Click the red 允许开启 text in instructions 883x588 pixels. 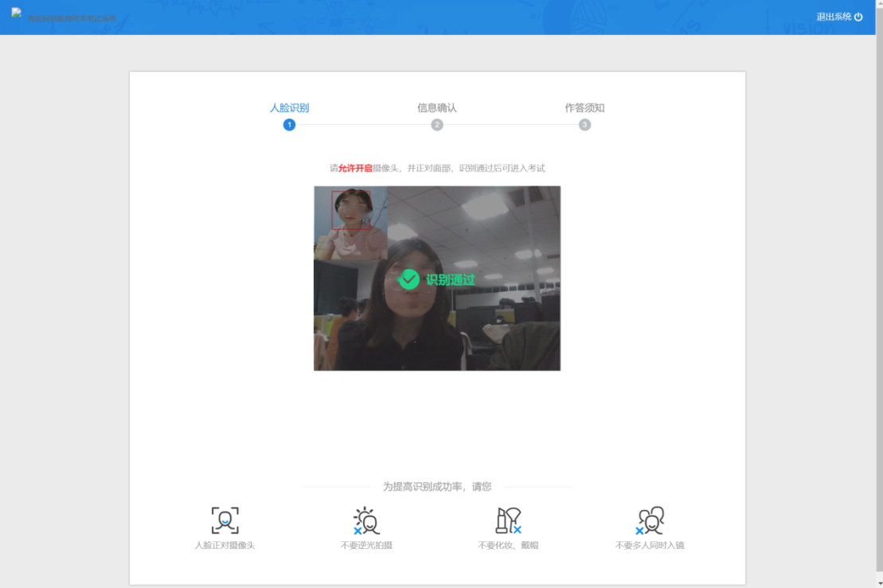(355, 169)
